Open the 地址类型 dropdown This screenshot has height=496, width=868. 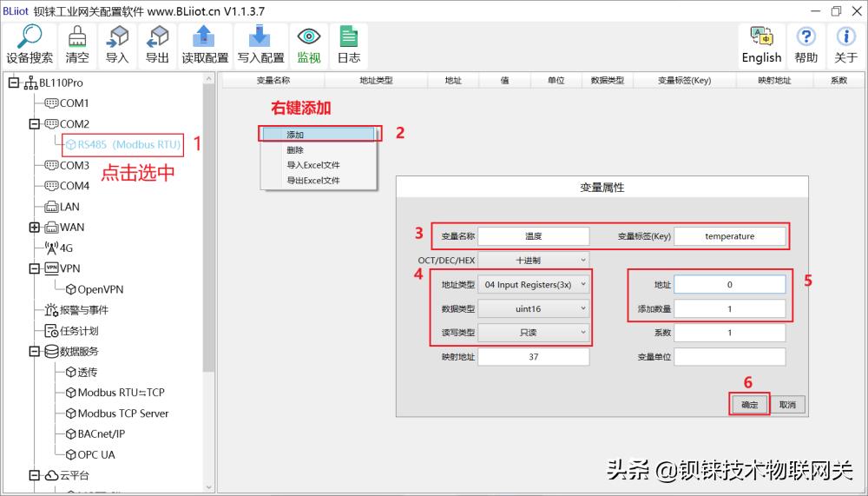click(x=533, y=284)
